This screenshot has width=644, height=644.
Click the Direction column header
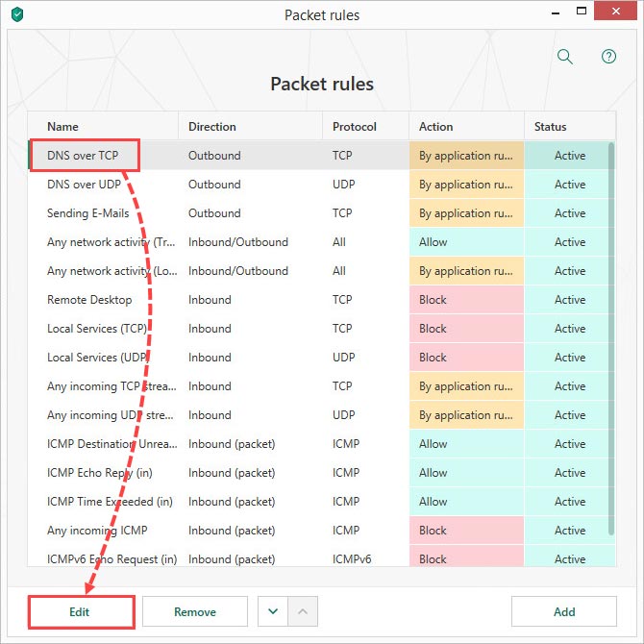pos(212,126)
